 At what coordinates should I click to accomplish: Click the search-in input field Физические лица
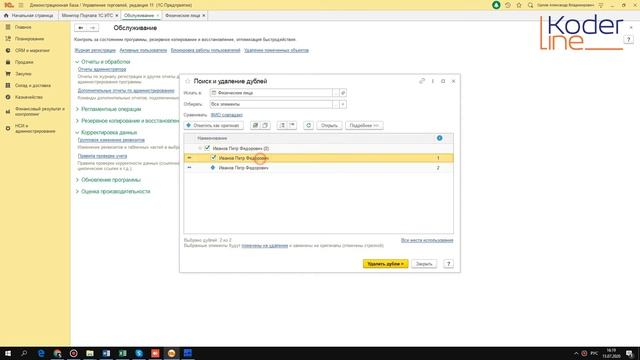click(x=271, y=93)
